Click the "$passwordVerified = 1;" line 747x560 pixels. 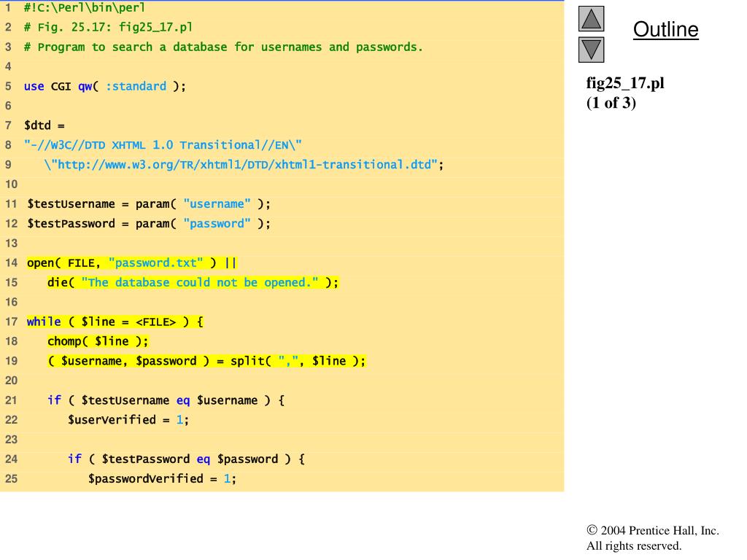162,478
